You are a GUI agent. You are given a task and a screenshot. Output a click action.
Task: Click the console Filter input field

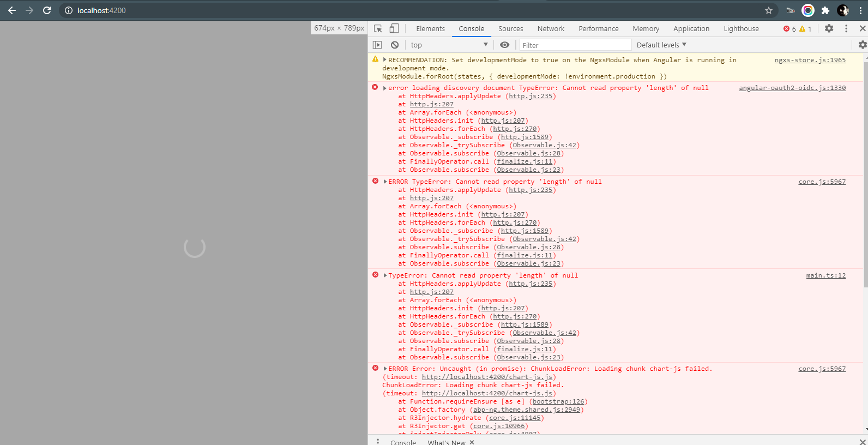[575, 45]
